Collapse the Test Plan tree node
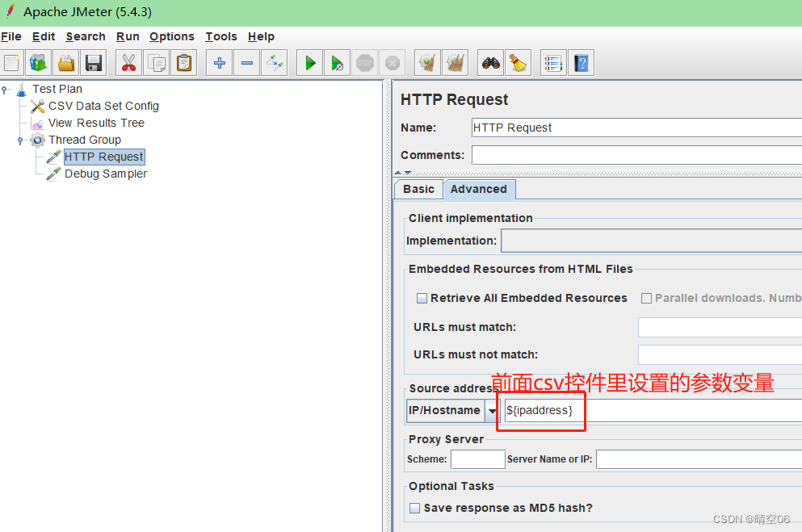This screenshot has width=802, height=532. 5,90
